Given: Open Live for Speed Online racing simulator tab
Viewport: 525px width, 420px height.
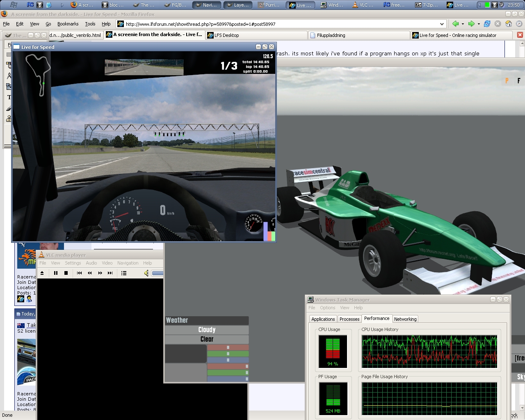Looking at the screenshot, I should coord(461,35).
